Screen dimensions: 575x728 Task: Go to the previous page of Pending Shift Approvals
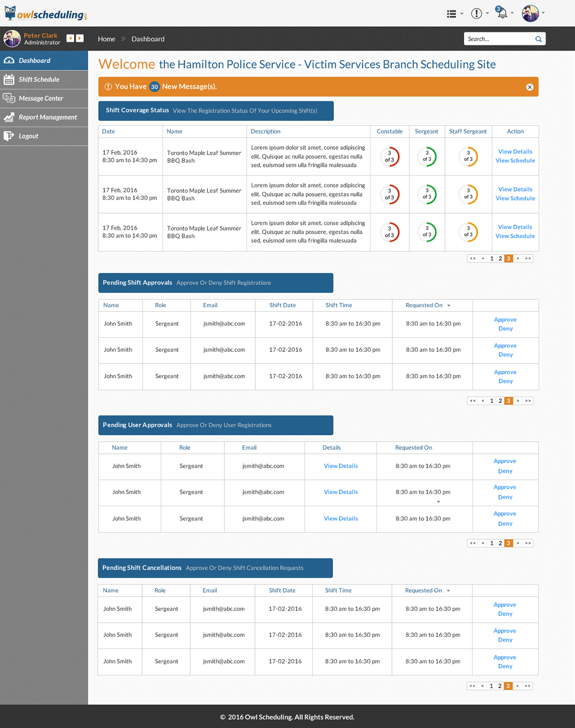coord(483,401)
